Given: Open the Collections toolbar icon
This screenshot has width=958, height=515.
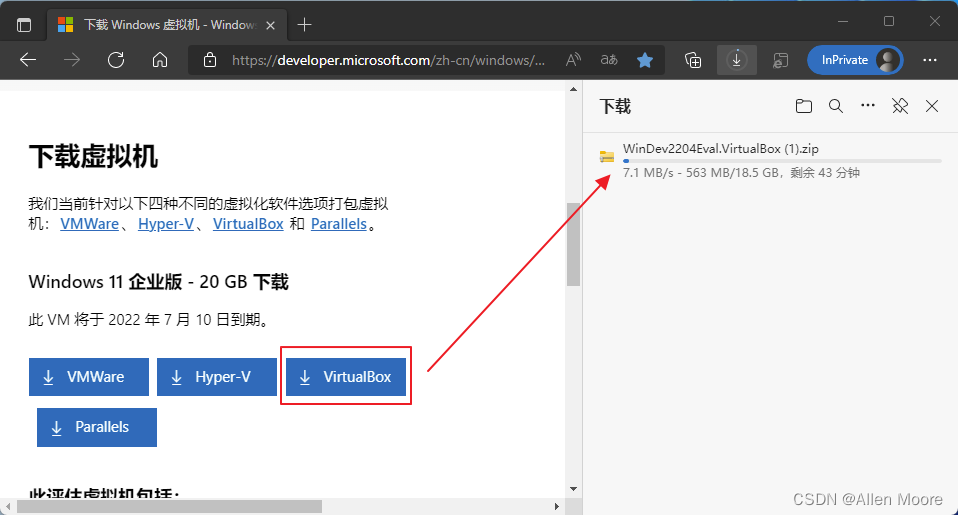Looking at the screenshot, I should [x=693, y=60].
